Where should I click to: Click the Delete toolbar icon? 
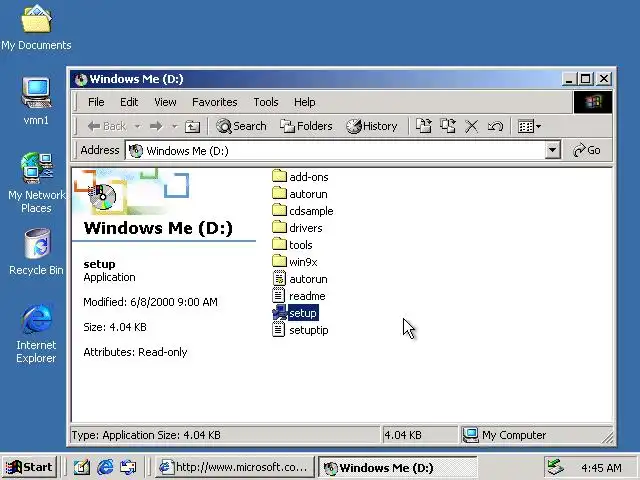point(471,126)
